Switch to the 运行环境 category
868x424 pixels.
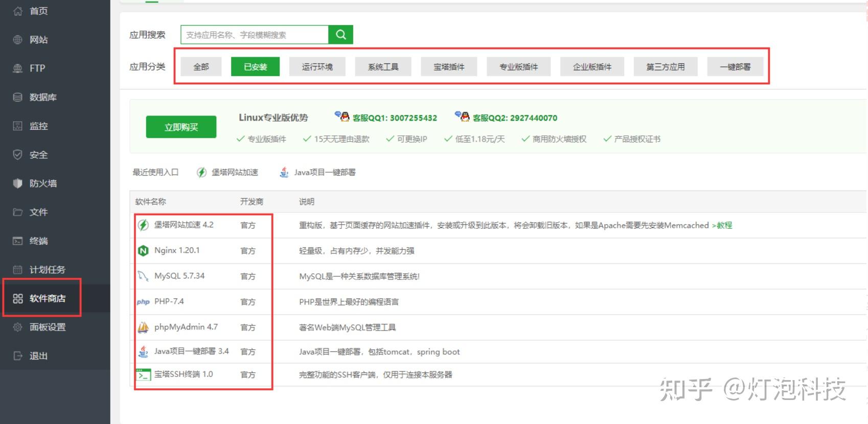[x=317, y=66]
